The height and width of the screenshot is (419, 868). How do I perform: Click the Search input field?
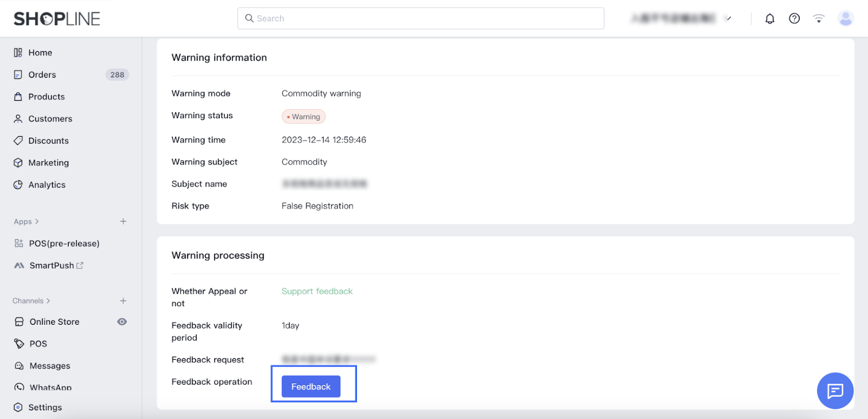click(420, 18)
